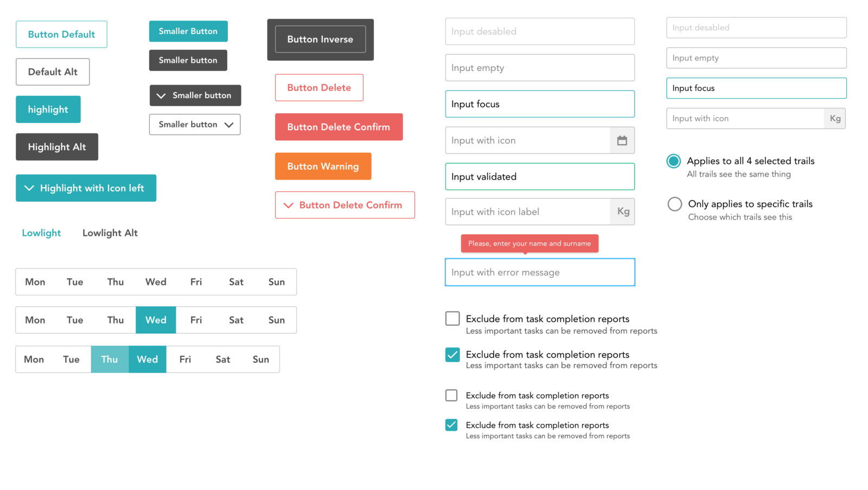The height and width of the screenshot is (490, 868).
Task: Click the Button Inverse button
Action: 320,40
